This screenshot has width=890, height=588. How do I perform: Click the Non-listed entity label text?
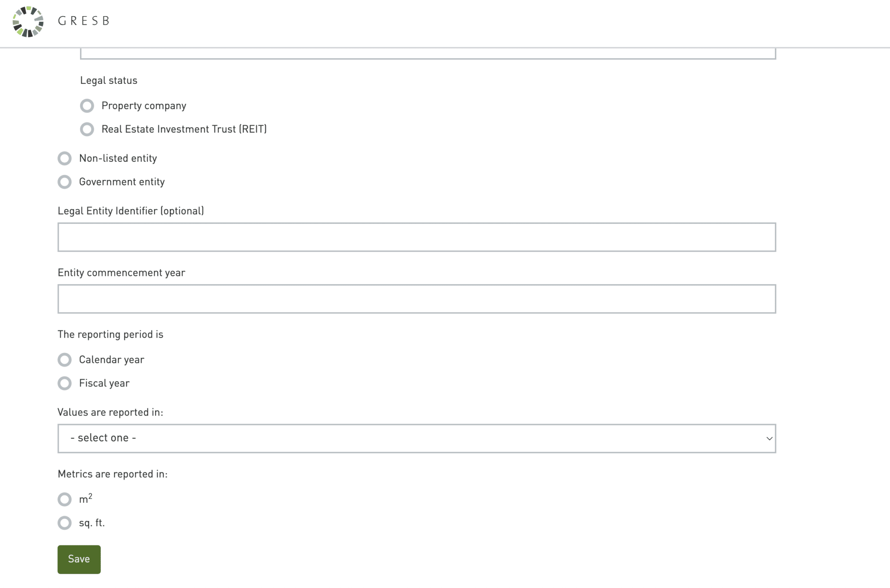click(118, 158)
